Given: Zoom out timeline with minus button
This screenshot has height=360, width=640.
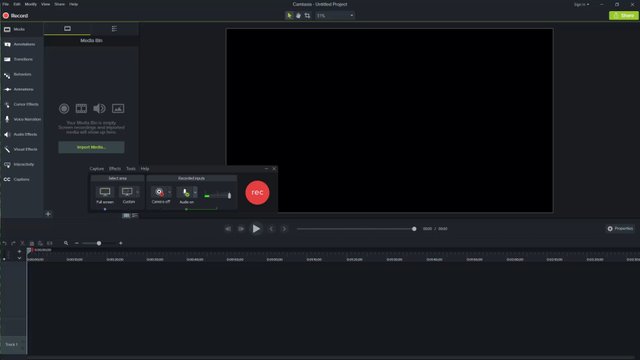Looking at the screenshot, I should 77,243.
